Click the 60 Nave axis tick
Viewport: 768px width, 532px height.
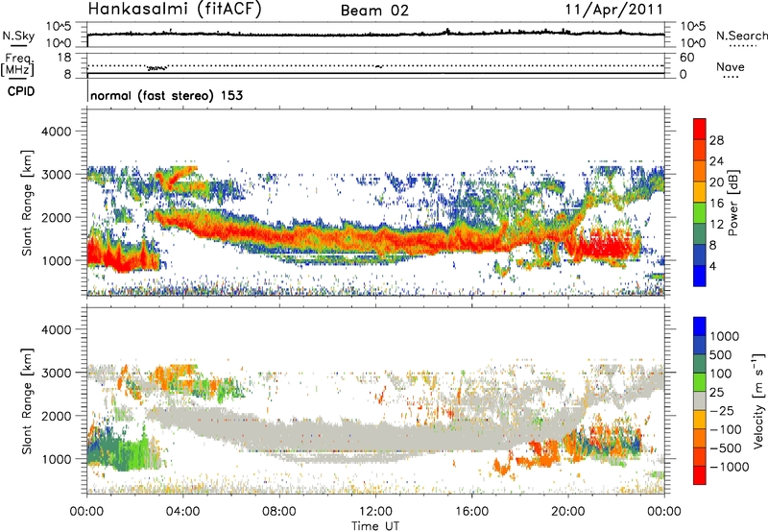point(686,58)
